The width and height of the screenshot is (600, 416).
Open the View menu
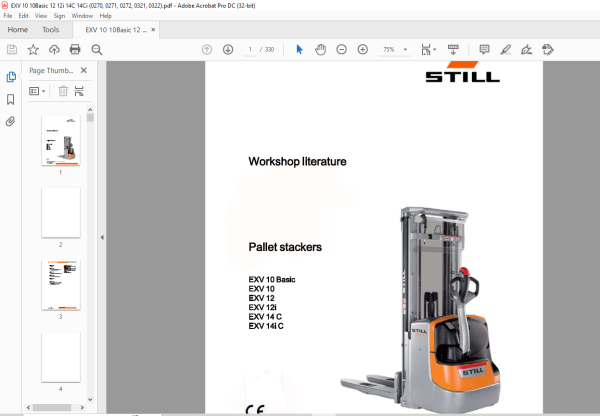[x=41, y=16]
